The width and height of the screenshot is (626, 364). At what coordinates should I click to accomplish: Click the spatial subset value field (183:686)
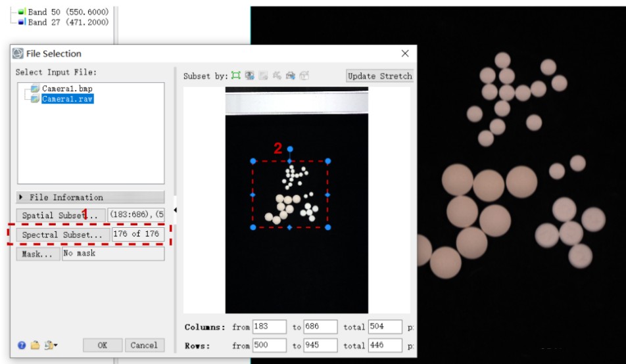point(136,215)
